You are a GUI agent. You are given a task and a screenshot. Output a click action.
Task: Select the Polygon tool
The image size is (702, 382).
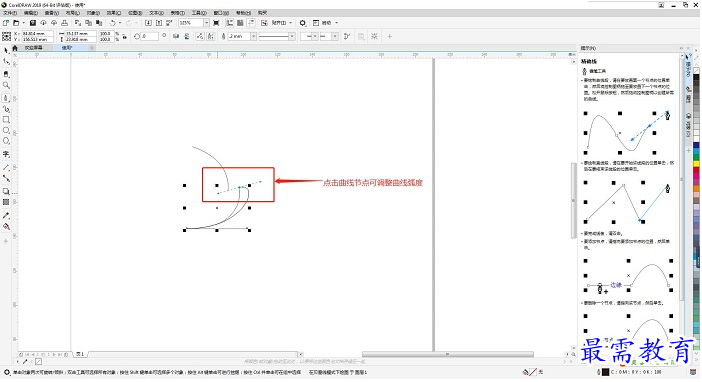click(6, 142)
